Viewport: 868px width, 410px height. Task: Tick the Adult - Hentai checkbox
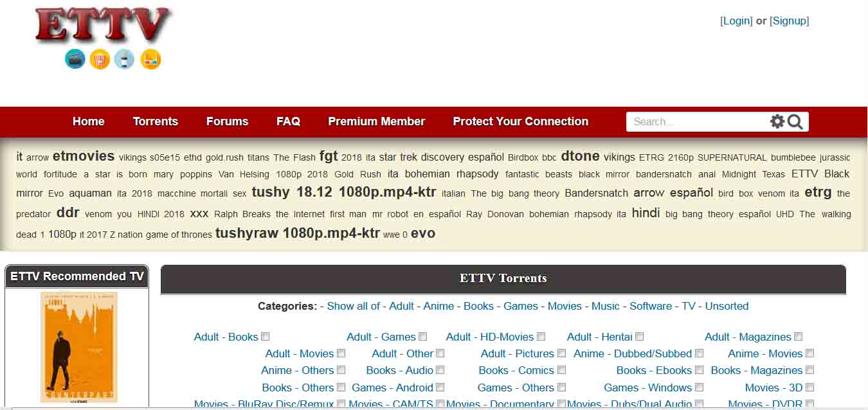click(x=639, y=337)
